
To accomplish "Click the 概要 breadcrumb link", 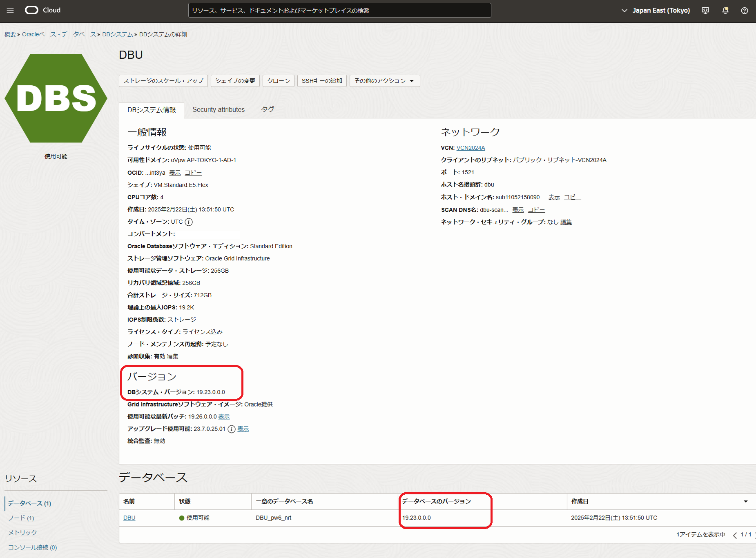I will (10, 34).
